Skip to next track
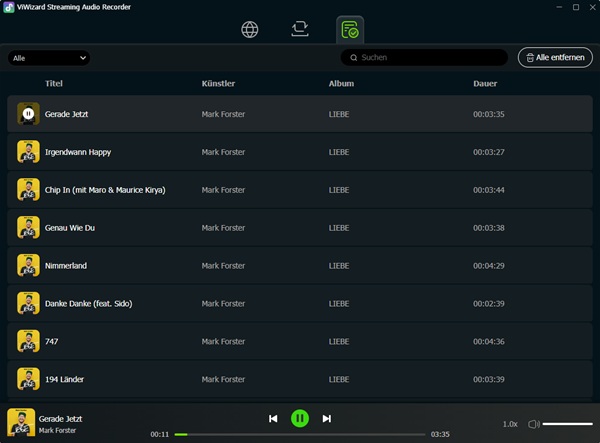This screenshot has width=600, height=443. (x=327, y=419)
